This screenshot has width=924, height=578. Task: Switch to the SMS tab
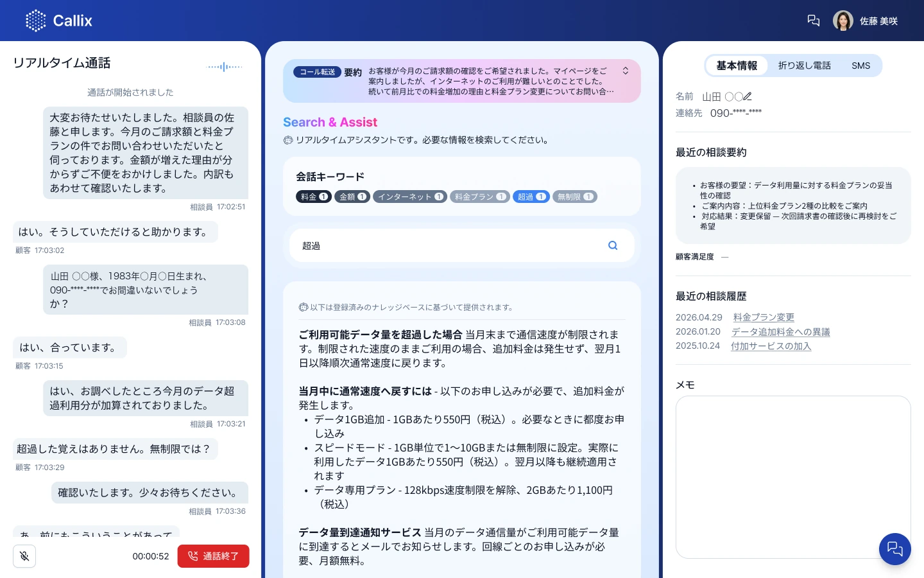pyautogui.click(x=860, y=66)
